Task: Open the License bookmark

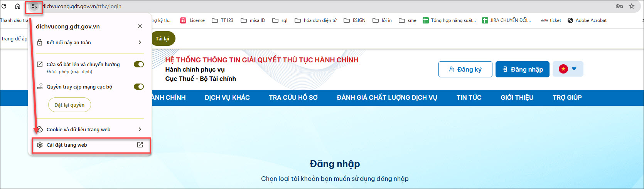Action: point(193,20)
